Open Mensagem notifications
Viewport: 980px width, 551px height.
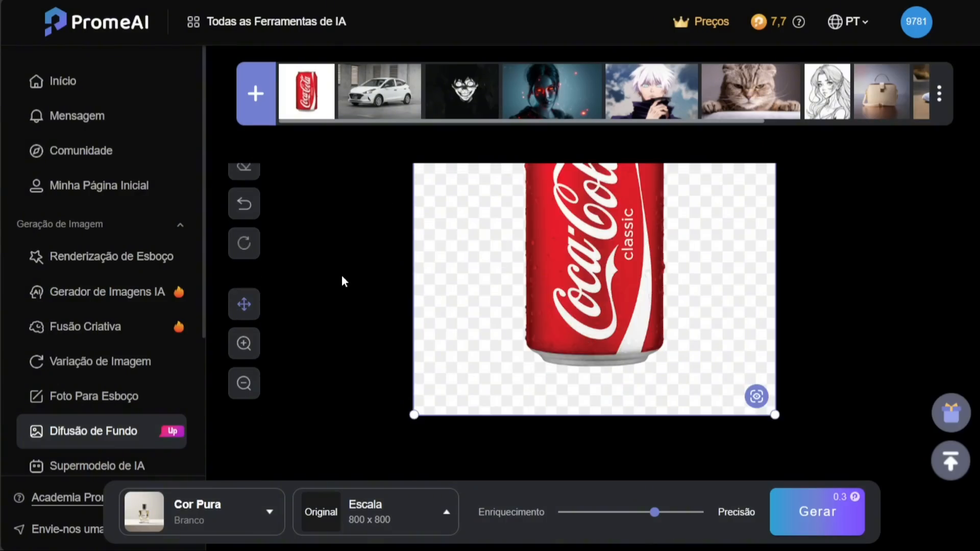click(67, 116)
